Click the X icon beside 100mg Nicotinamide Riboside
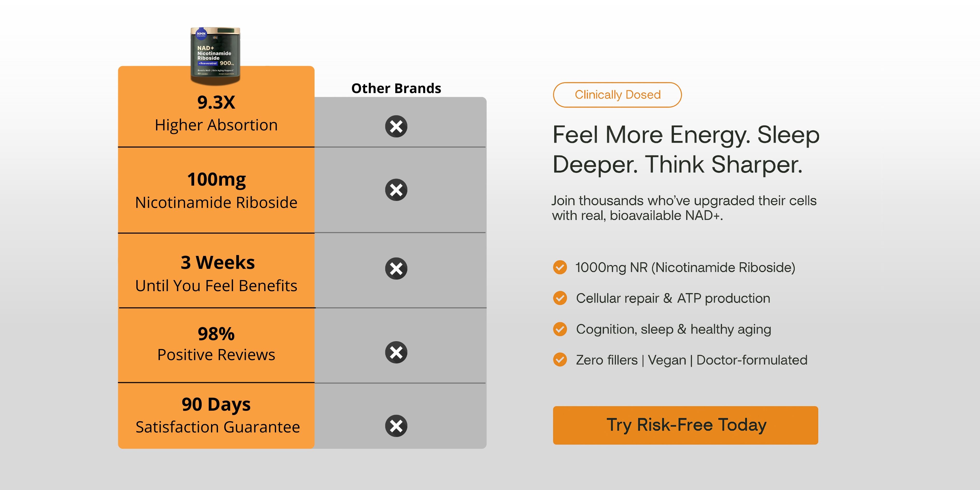The width and height of the screenshot is (980, 490). point(396,190)
